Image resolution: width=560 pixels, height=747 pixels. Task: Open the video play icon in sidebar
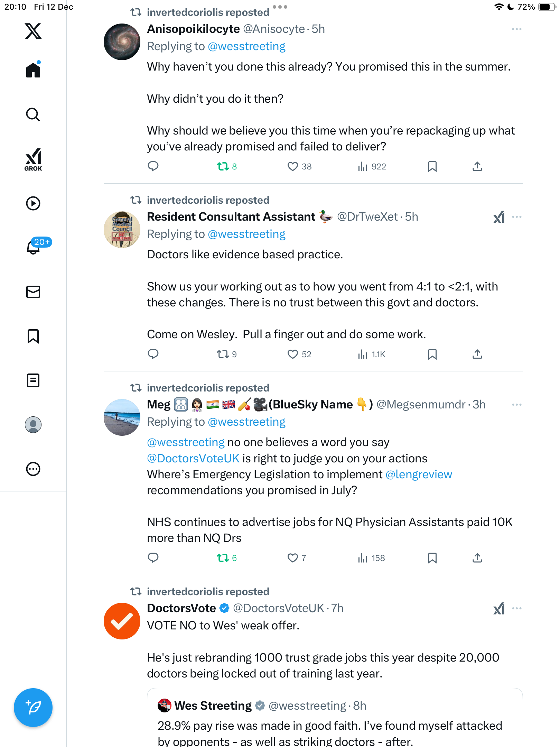click(x=33, y=203)
